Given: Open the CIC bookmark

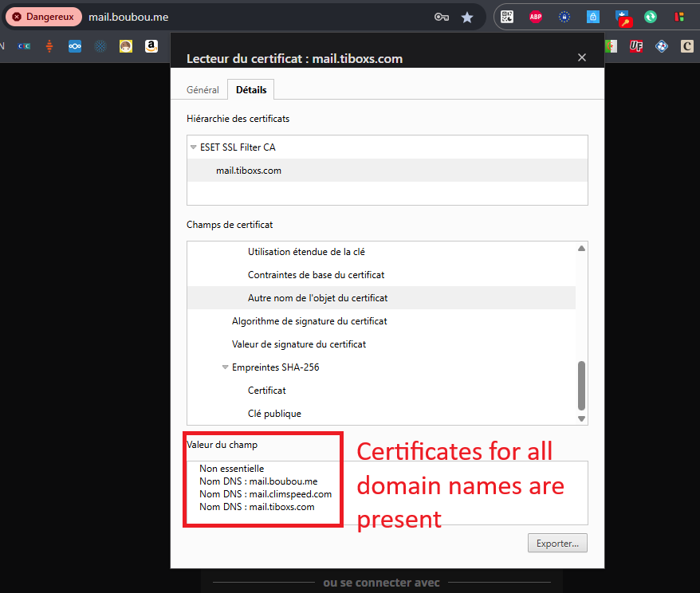Looking at the screenshot, I should click(x=24, y=46).
